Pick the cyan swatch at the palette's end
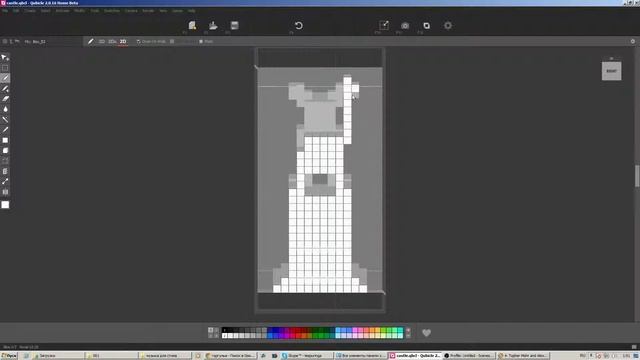The image size is (640, 360). tap(400, 330)
